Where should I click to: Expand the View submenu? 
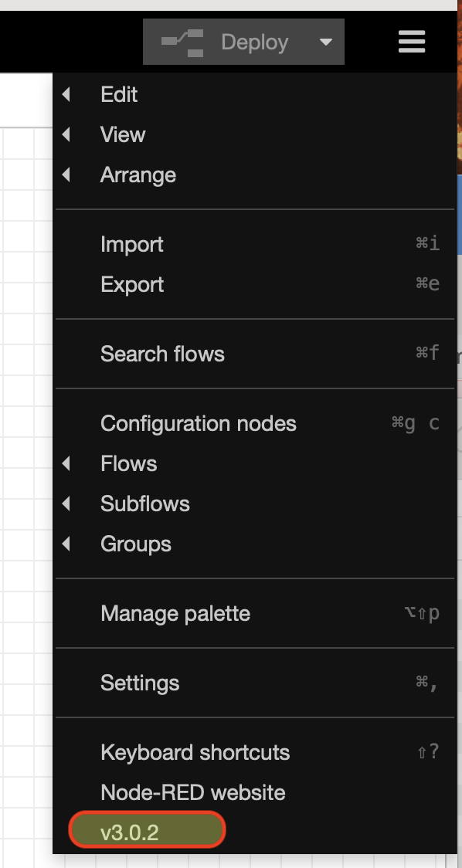click(x=254, y=134)
